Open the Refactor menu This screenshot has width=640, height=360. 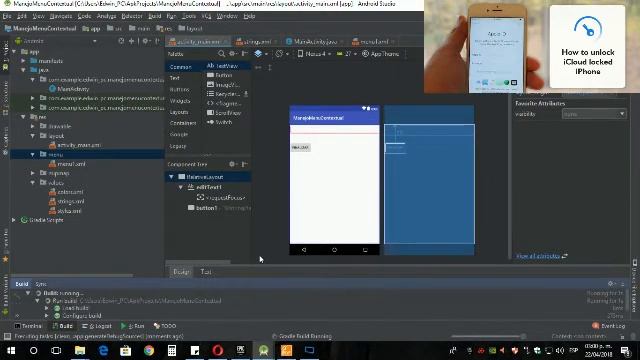(132, 16)
